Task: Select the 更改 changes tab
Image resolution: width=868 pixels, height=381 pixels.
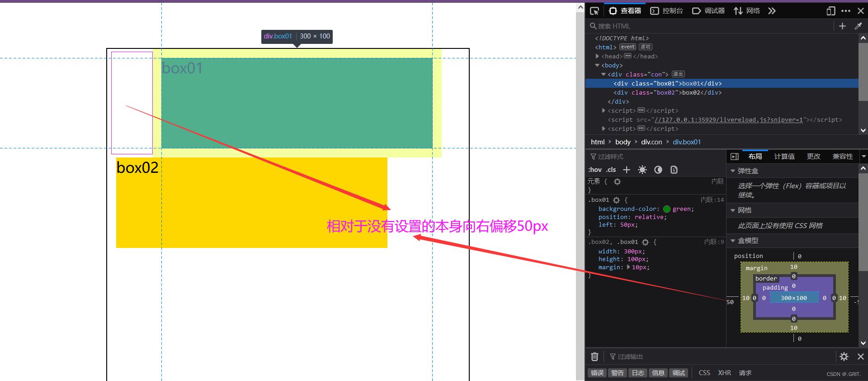Action: coord(814,157)
